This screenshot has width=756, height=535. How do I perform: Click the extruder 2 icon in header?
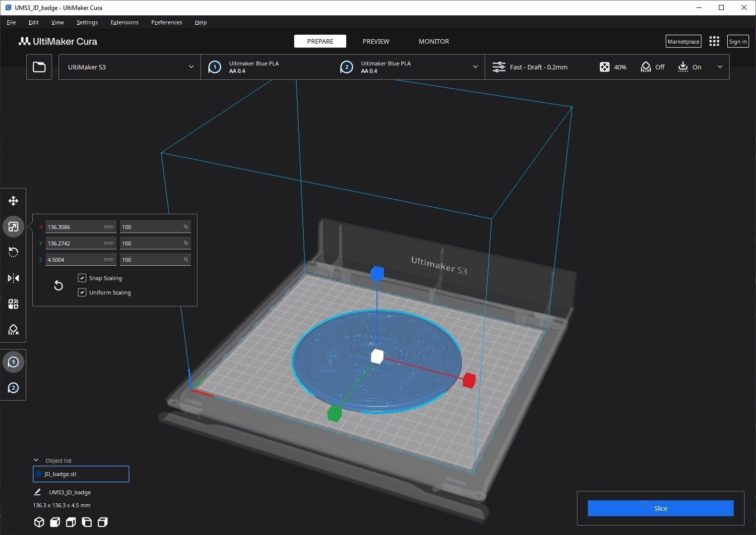point(346,67)
